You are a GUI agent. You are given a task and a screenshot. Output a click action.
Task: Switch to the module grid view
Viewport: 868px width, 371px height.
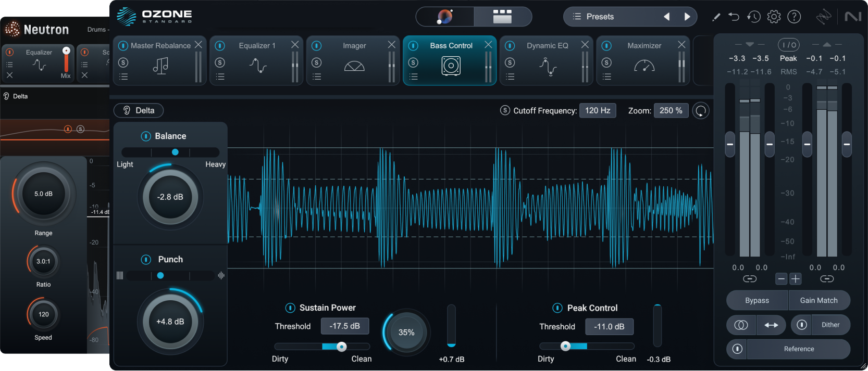(x=502, y=17)
